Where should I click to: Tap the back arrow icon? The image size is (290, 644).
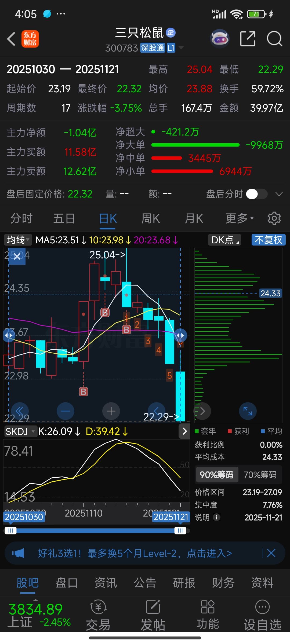(11, 39)
